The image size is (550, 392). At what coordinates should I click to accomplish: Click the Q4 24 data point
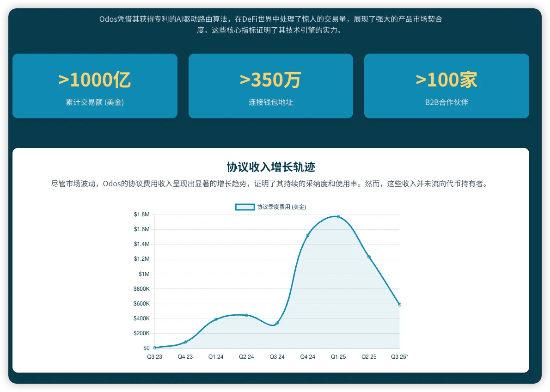(308, 235)
